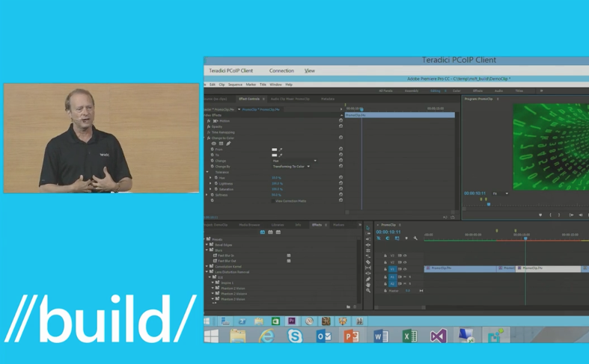Open the Sequence menu in Premiere
The height and width of the screenshot is (364, 589).
[235, 84]
